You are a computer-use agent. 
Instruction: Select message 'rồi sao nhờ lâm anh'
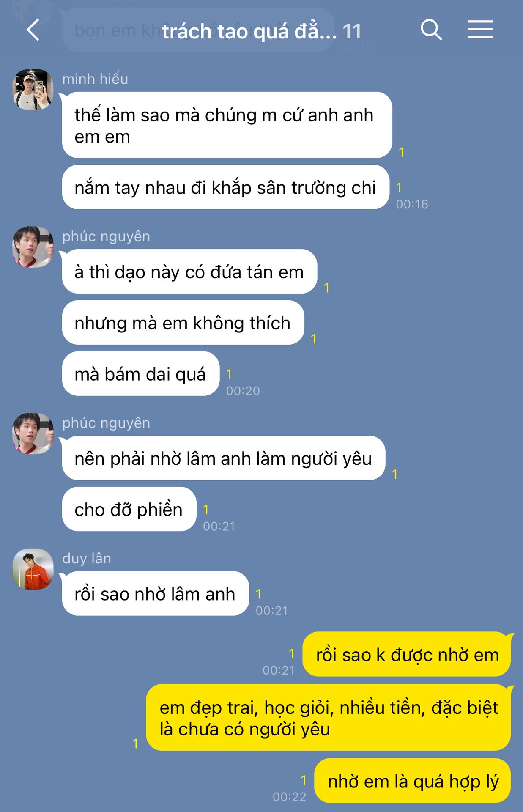click(x=155, y=594)
